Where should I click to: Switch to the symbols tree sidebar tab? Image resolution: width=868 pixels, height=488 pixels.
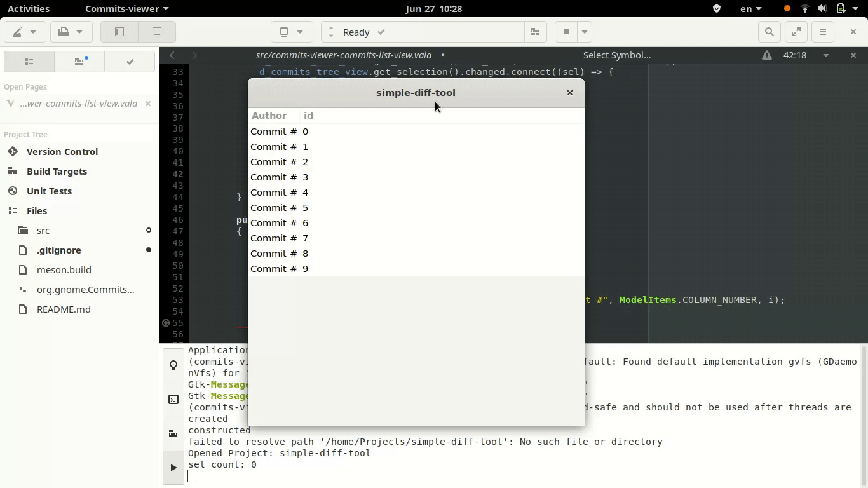tap(79, 62)
